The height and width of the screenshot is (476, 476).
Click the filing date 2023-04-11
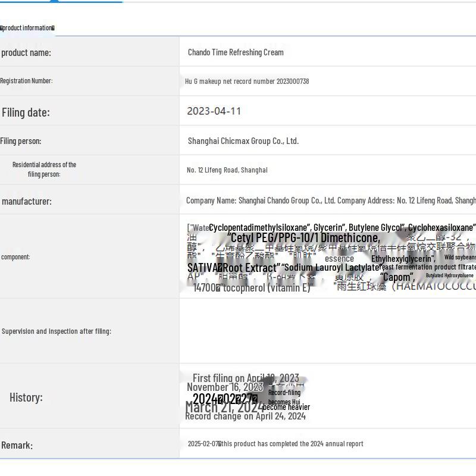pos(214,111)
